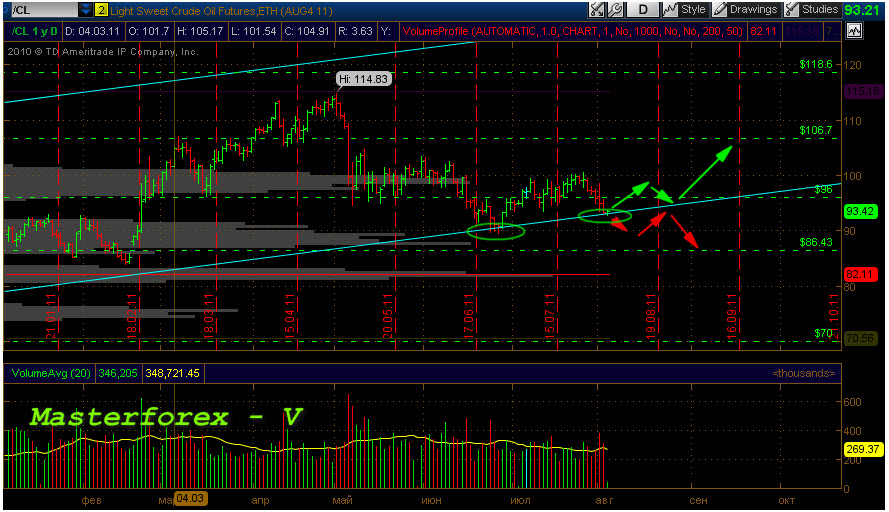Click the green 93.42 price axis bubble
889x512 pixels.
861,211
